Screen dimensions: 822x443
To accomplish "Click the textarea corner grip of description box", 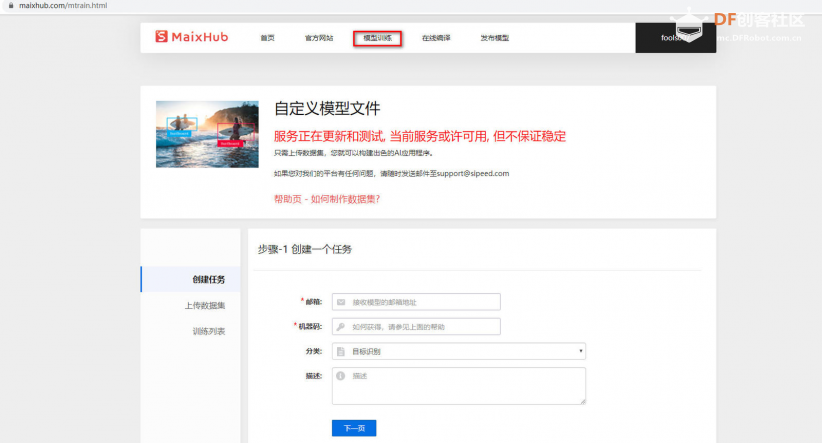I will pos(582,401).
